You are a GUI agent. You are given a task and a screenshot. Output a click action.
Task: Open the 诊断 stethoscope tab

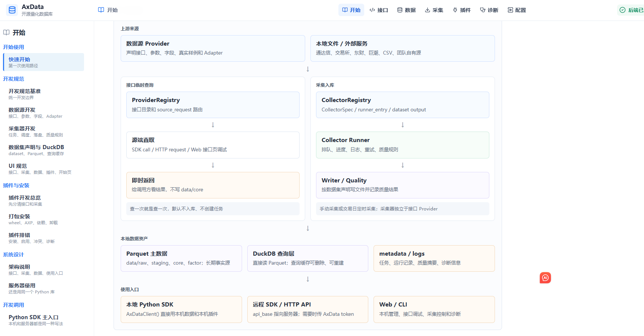point(489,10)
